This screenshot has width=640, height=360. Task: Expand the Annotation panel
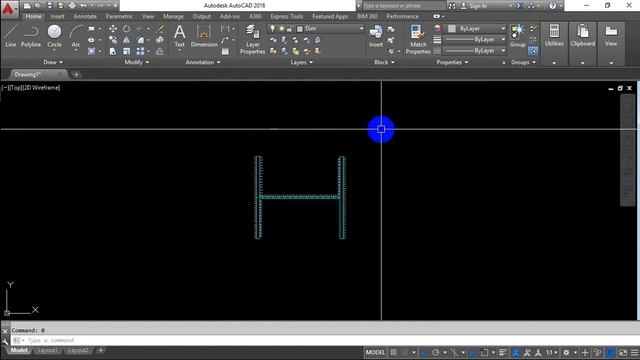pos(203,62)
